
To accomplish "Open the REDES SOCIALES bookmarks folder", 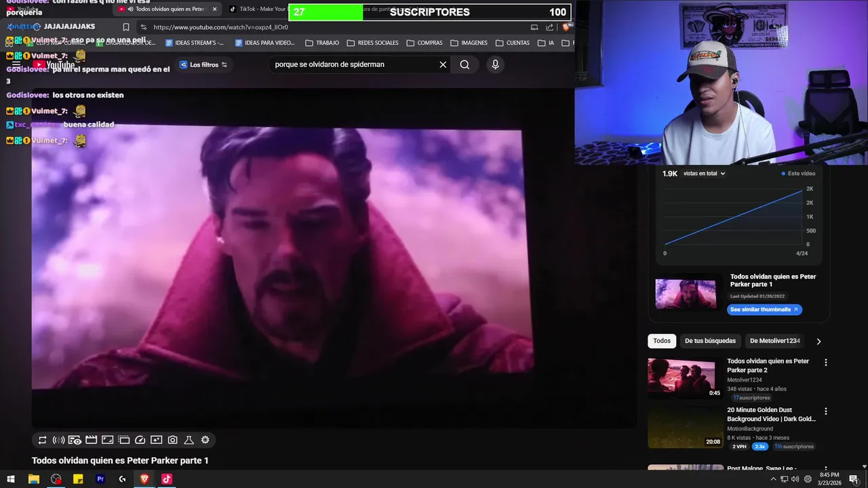I will (x=372, y=43).
